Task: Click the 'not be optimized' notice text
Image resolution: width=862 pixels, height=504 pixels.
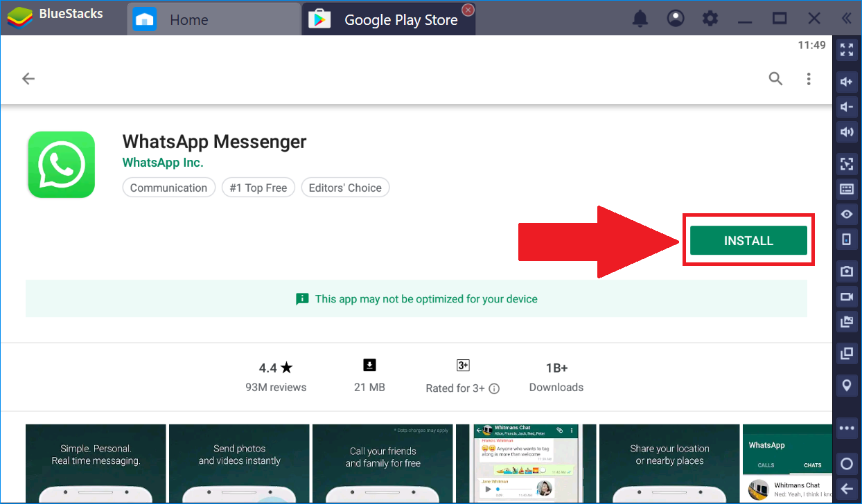Action: [x=426, y=299]
